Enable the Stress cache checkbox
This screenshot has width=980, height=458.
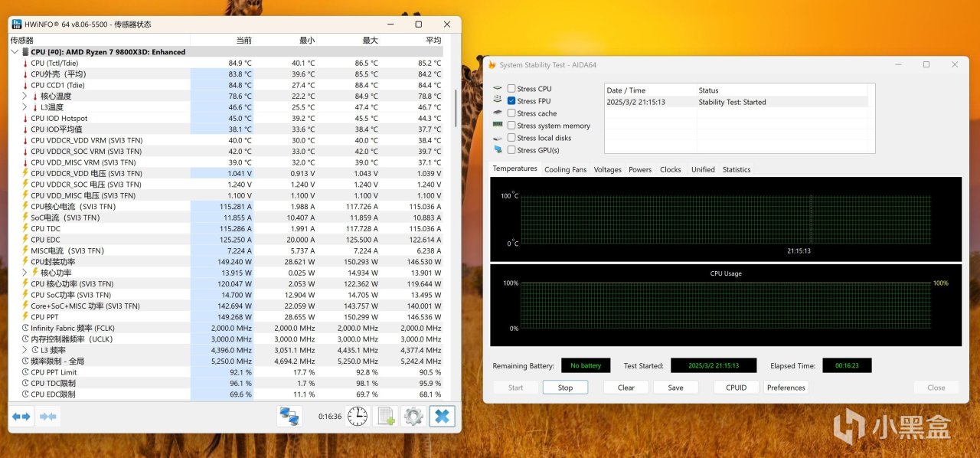(511, 113)
